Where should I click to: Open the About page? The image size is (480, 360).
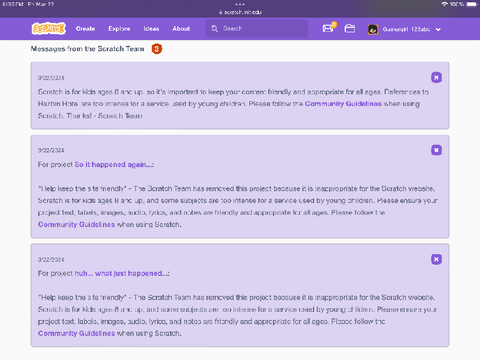(181, 29)
